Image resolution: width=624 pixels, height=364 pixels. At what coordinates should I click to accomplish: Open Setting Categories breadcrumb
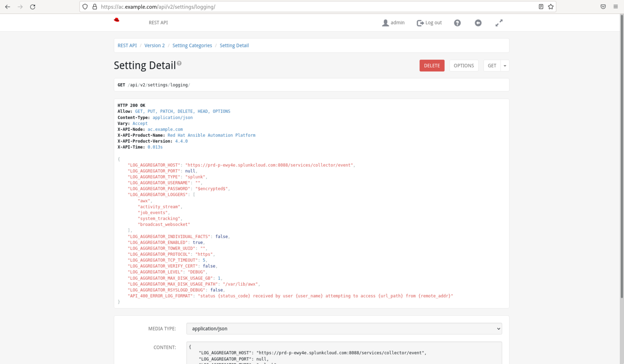coord(192,46)
